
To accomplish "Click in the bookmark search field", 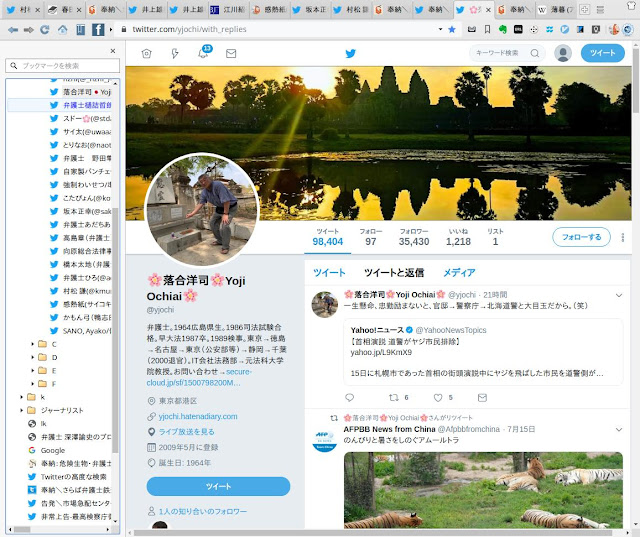I will [63, 66].
